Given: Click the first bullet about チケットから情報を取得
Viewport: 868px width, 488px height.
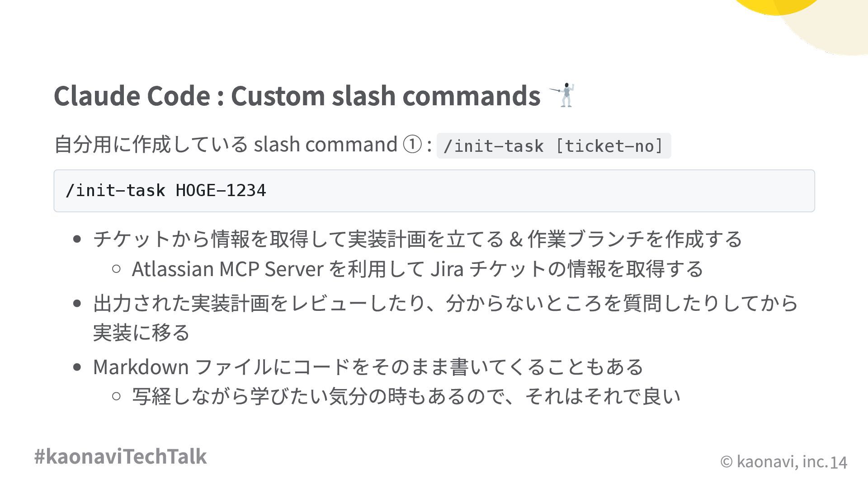Looking at the screenshot, I should click(x=417, y=239).
